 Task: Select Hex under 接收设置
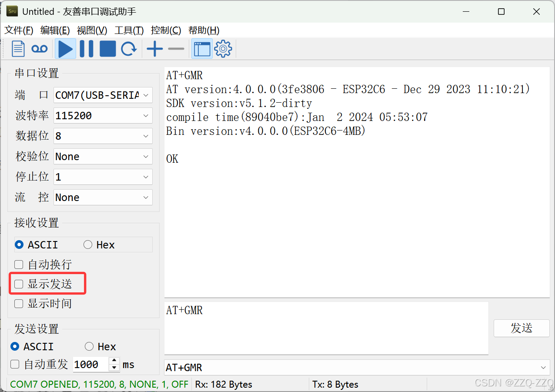pos(99,245)
